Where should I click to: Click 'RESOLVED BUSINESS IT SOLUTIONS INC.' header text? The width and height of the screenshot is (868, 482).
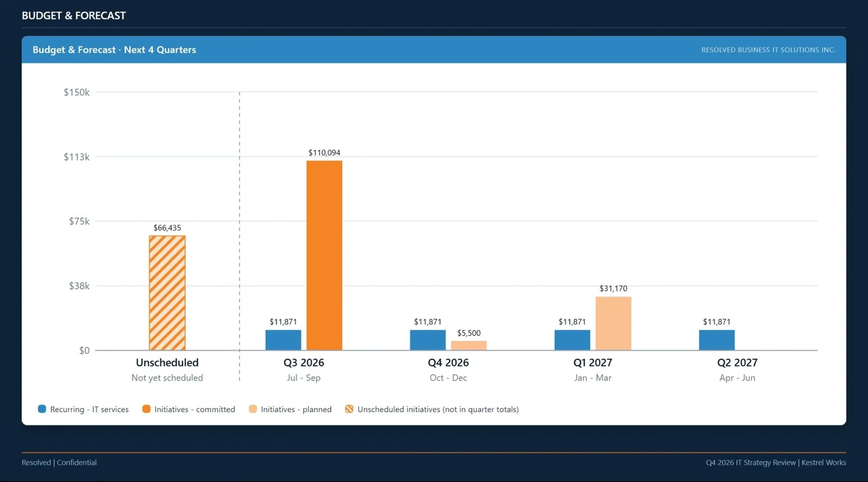tap(768, 50)
